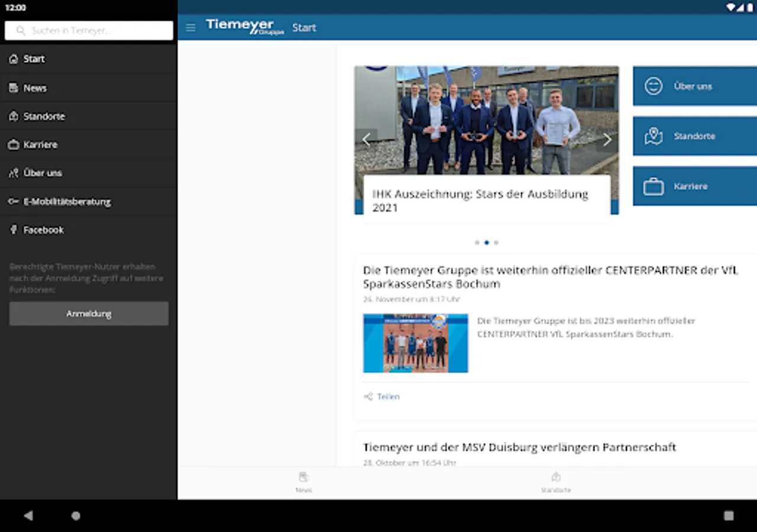757x532 pixels.
Task: Click the Standorte icon in bottom bar
Action: coord(556,477)
